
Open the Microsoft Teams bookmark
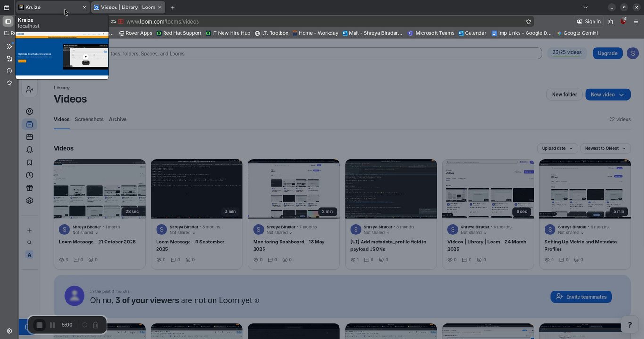click(x=431, y=33)
